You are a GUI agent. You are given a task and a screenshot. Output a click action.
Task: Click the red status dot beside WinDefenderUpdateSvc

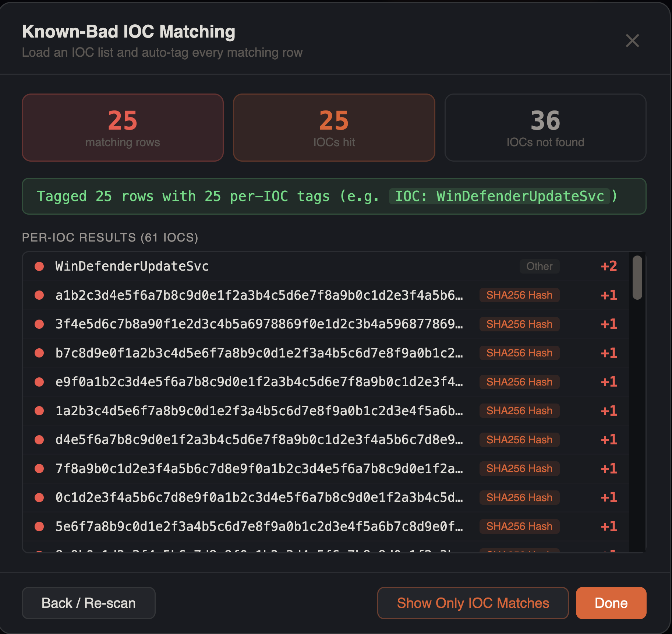39,266
